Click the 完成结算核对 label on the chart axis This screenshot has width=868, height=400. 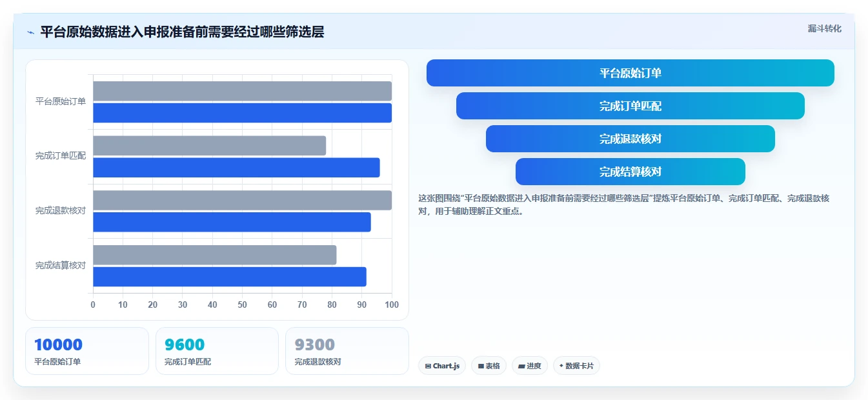pos(61,265)
